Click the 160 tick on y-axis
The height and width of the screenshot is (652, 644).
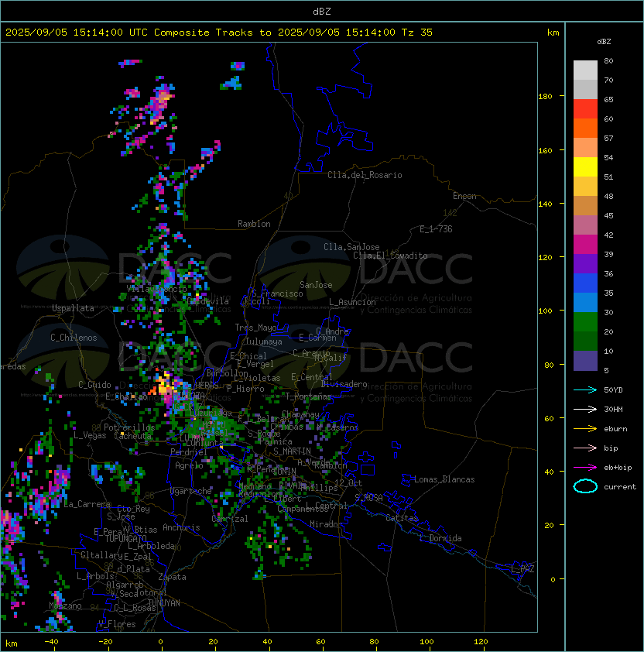[x=545, y=150]
